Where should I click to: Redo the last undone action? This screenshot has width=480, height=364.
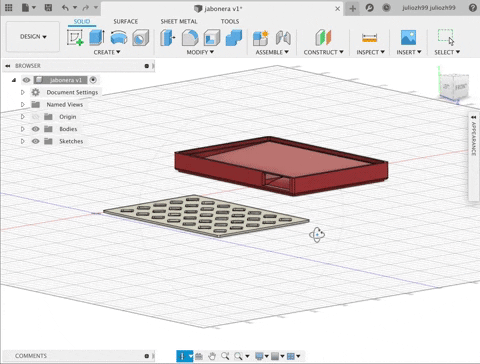86,7
